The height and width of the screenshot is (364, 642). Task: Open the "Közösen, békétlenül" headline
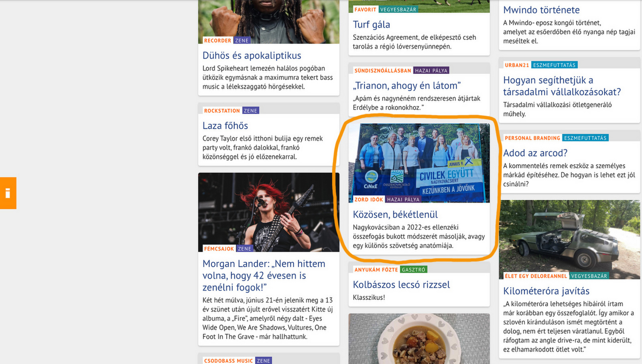[395, 214]
